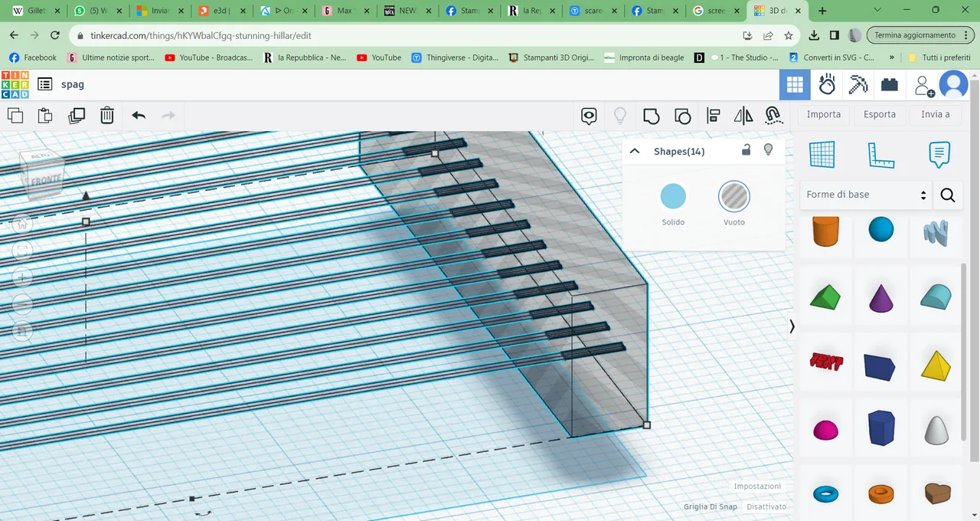The image size is (980, 521).
Task: Click the Importa button
Action: point(823,114)
